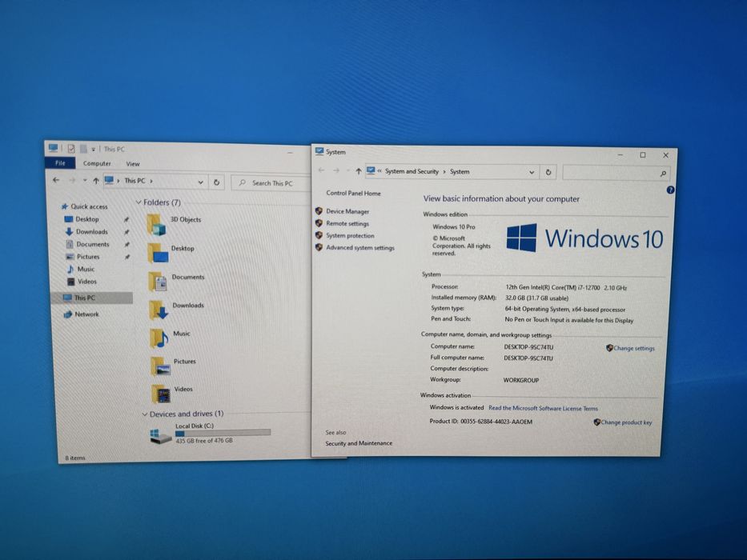
Task: Open address bar dropdown in This PC window
Action: pyautogui.click(x=201, y=182)
